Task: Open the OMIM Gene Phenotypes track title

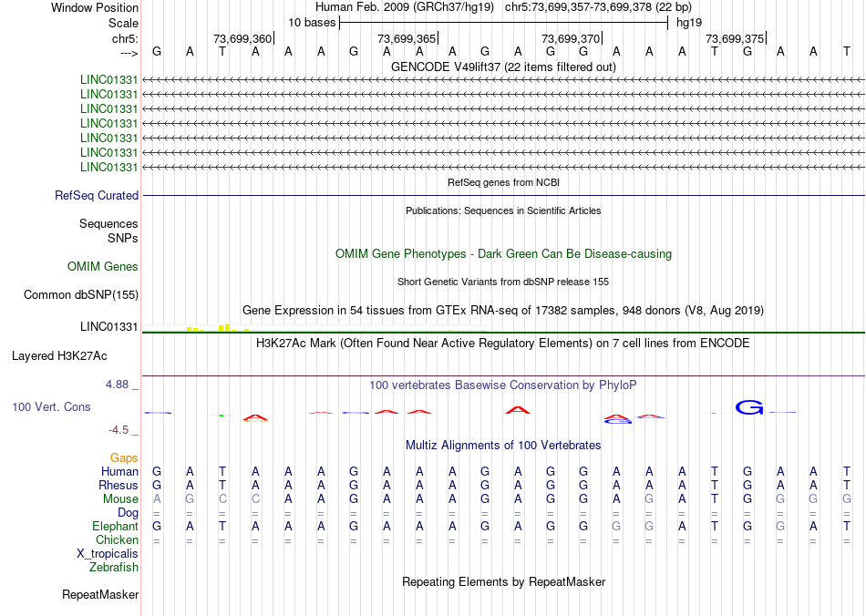Action: tap(503, 254)
